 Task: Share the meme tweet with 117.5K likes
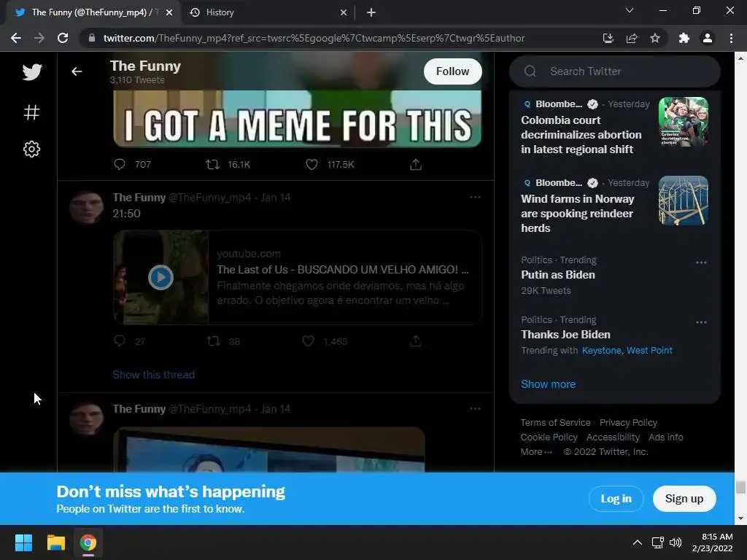coord(415,164)
